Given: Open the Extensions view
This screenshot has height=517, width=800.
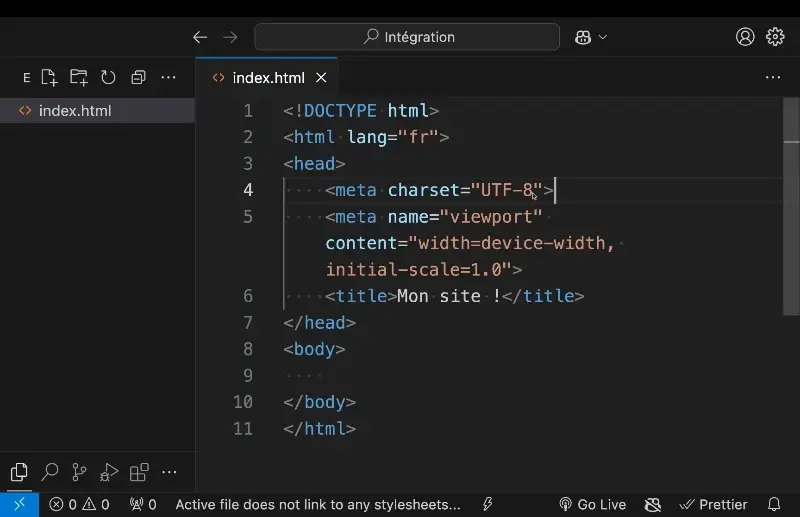Looking at the screenshot, I should click(139, 472).
